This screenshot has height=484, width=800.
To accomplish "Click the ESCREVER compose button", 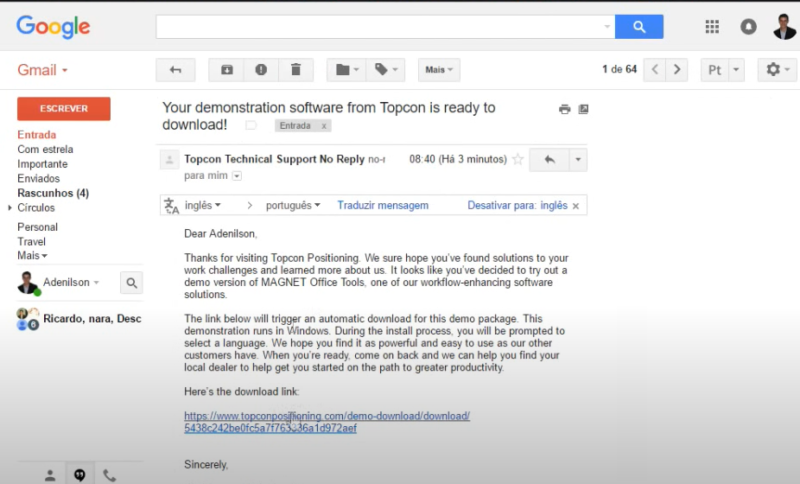I will click(x=64, y=108).
